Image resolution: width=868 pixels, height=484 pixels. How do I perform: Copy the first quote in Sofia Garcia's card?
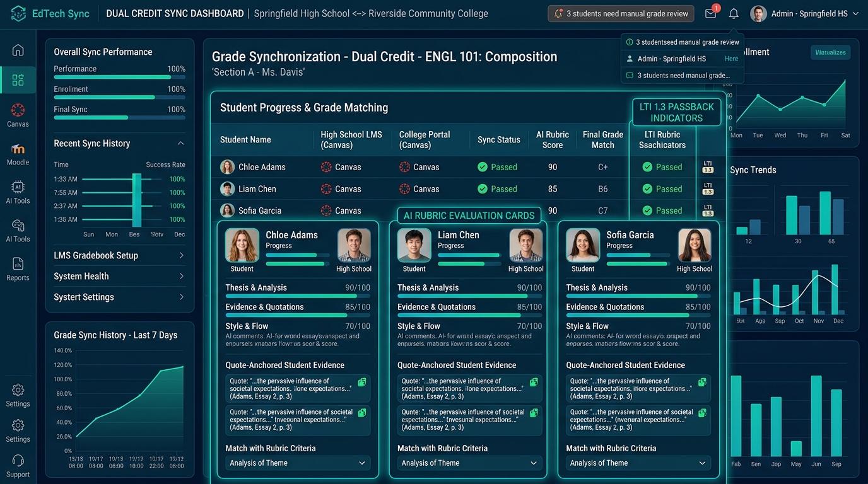pyautogui.click(x=702, y=383)
